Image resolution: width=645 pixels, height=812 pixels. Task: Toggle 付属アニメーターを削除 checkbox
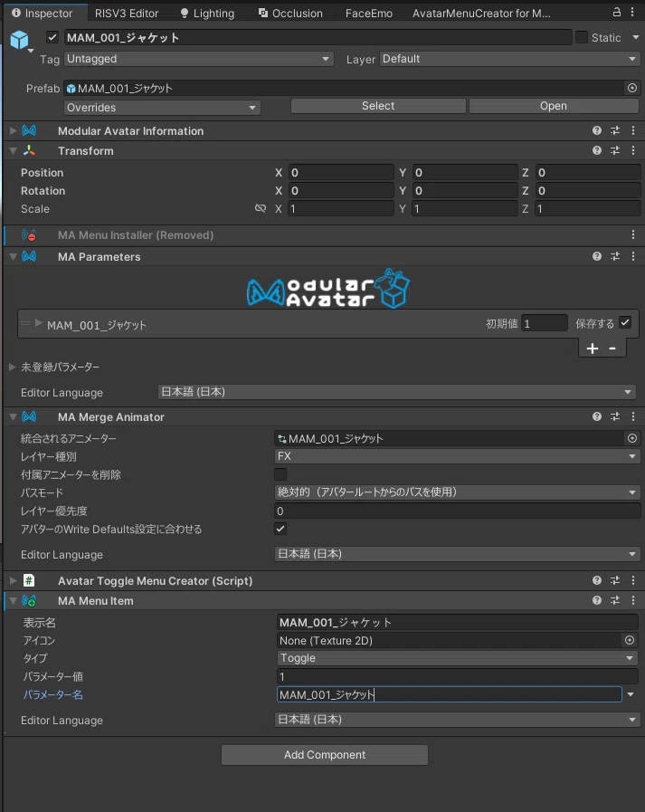click(x=280, y=474)
